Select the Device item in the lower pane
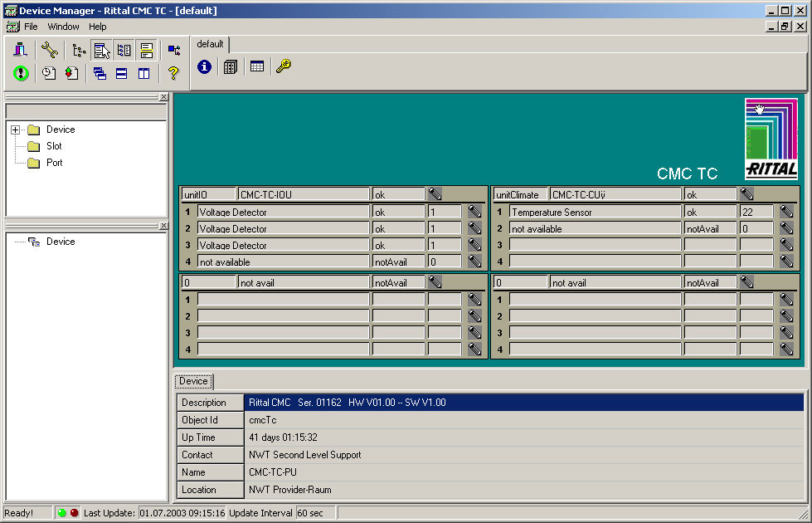This screenshot has height=523, width=812. click(61, 242)
